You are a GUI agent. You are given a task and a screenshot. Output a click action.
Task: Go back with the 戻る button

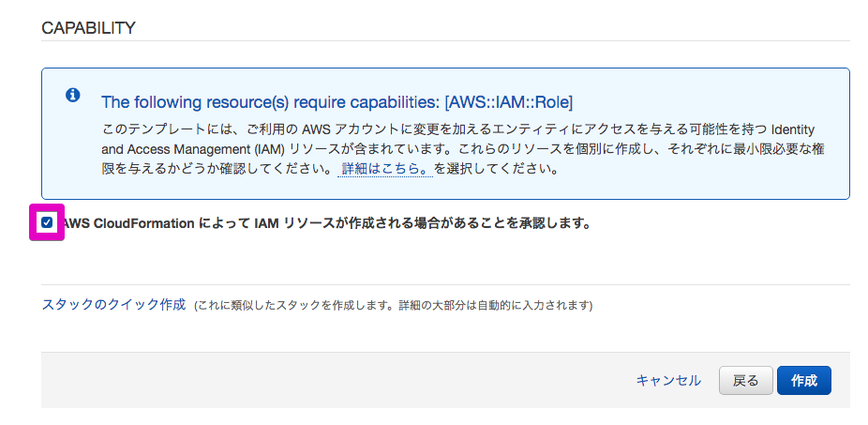point(745,380)
